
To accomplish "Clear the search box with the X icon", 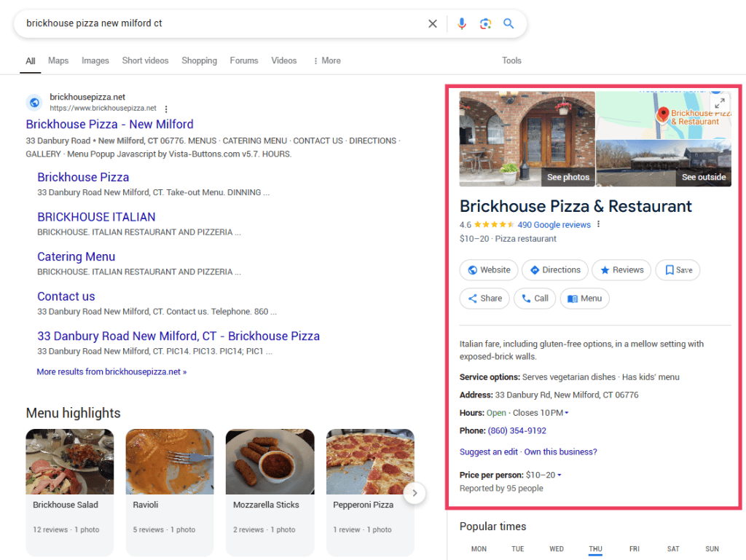I will (432, 24).
